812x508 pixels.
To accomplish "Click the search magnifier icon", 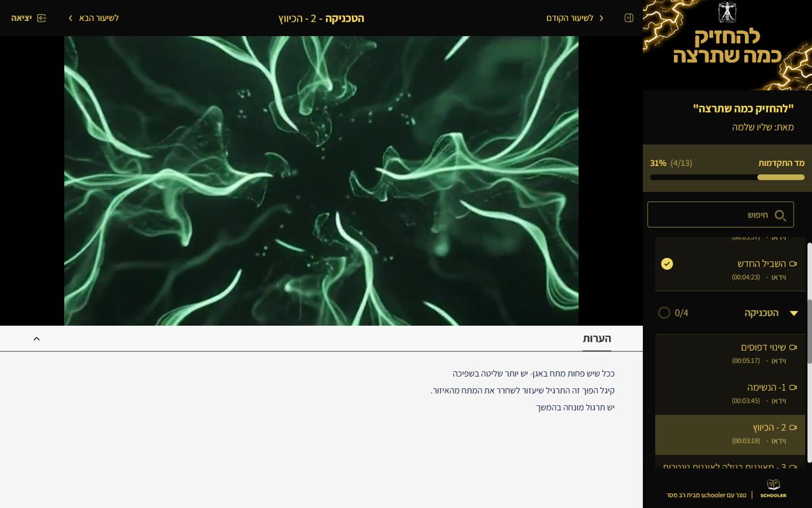I will tap(780, 215).
